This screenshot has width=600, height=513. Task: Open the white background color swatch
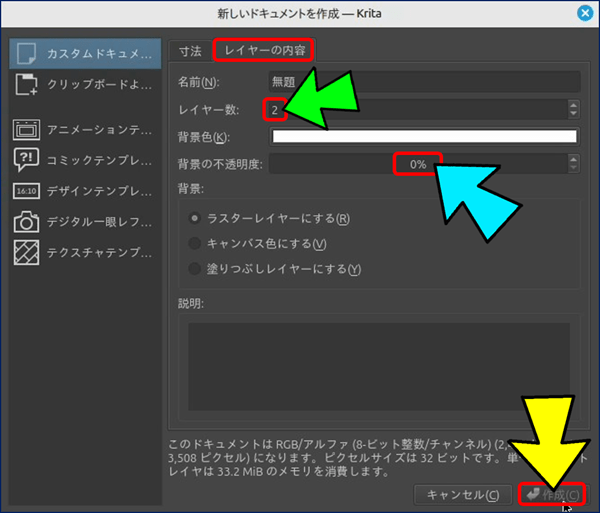click(x=424, y=137)
